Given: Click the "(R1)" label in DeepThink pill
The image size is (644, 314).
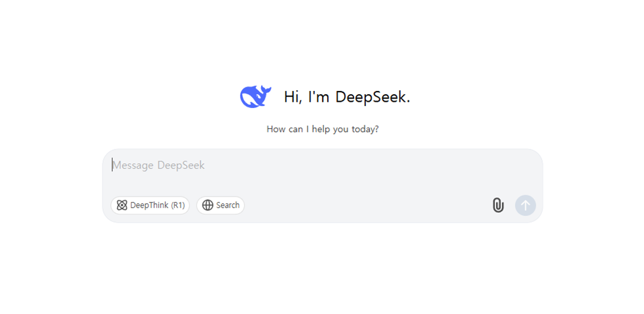Looking at the screenshot, I should point(178,205).
